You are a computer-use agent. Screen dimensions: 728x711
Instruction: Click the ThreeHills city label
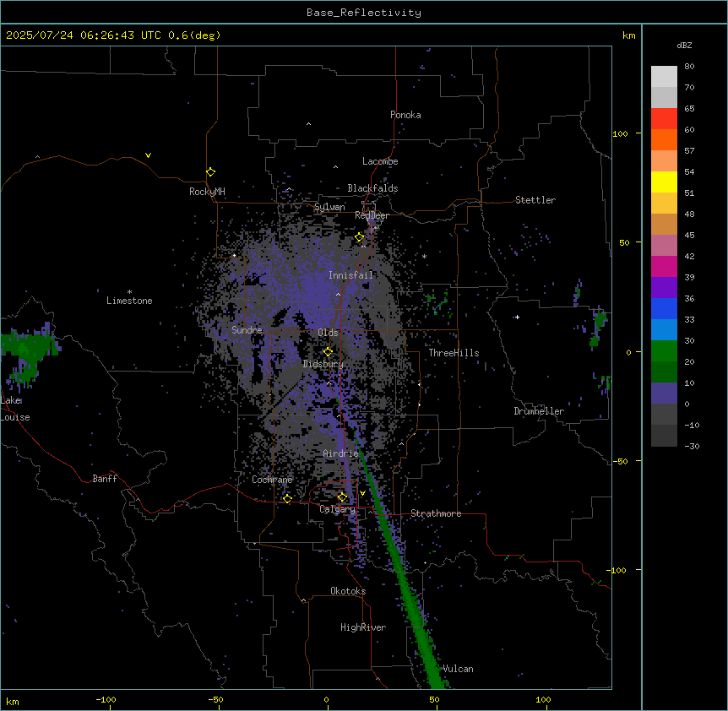pyautogui.click(x=454, y=353)
